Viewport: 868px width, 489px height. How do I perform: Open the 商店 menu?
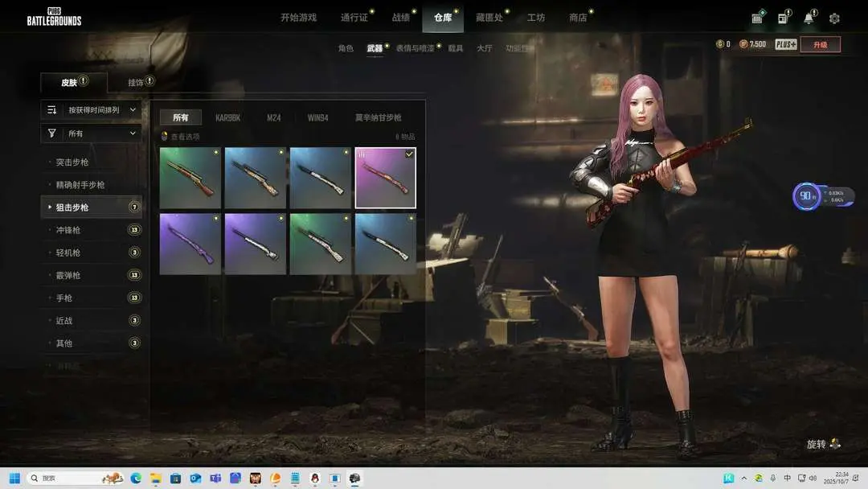(x=577, y=18)
